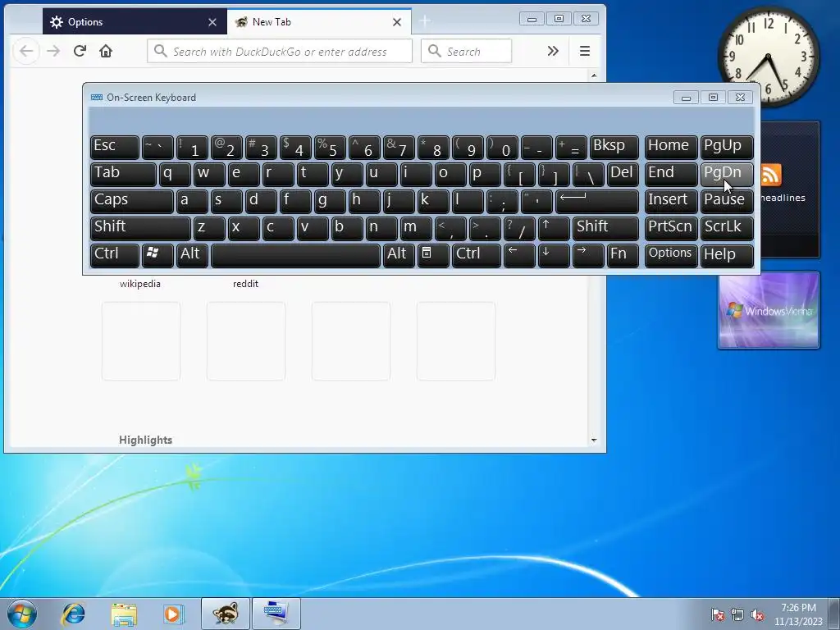The width and height of the screenshot is (840, 630).
Task: Tap the Windows logo key on keyboard
Action: pyautogui.click(x=157, y=255)
